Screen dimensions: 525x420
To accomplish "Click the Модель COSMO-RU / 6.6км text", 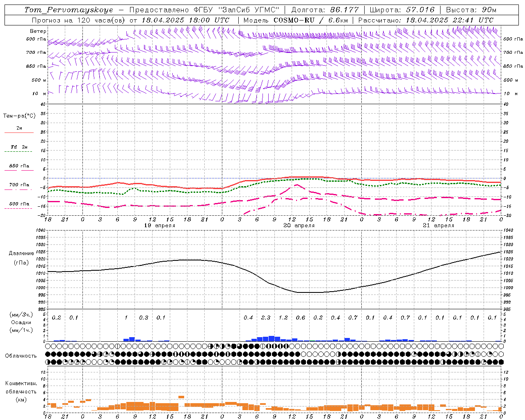I will coord(295,20).
